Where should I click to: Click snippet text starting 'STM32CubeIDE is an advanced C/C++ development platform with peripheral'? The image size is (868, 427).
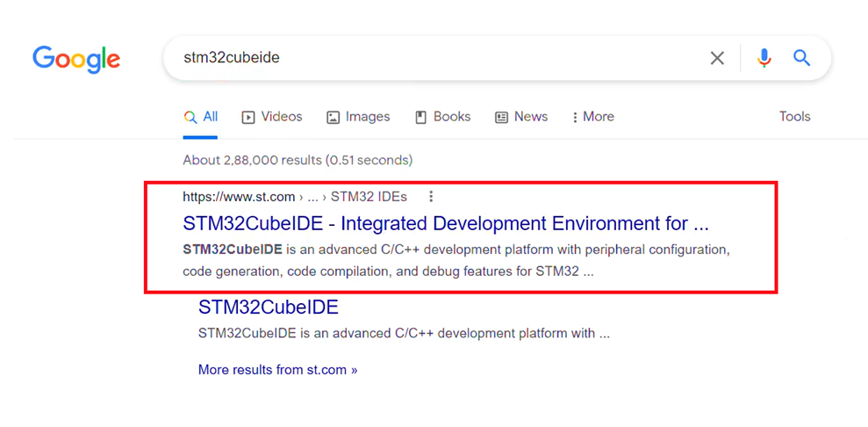tap(456, 261)
